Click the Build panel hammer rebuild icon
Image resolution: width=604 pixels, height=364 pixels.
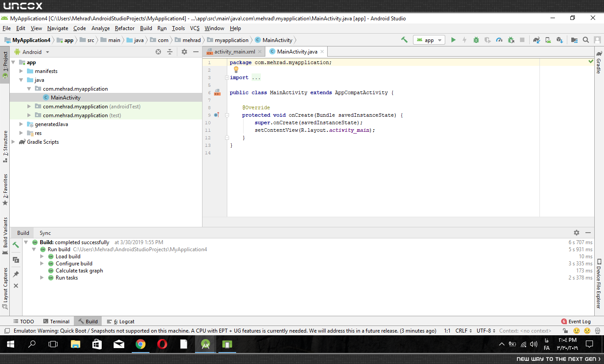[16, 245]
